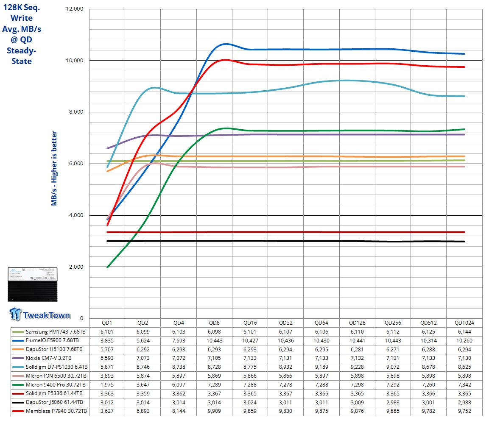Image resolution: width=489 pixels, height=448 pixels.
Task: Click the QD4 column header
Action: (x=179, y=323)
